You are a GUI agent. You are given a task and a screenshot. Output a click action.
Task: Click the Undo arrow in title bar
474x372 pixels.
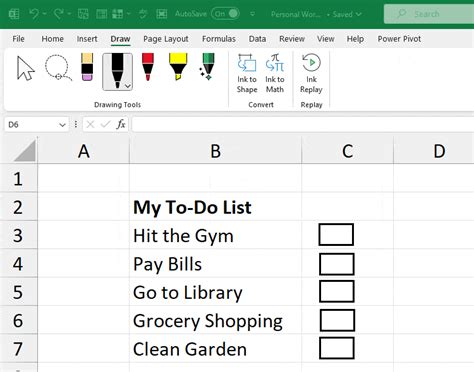(34, 14)
